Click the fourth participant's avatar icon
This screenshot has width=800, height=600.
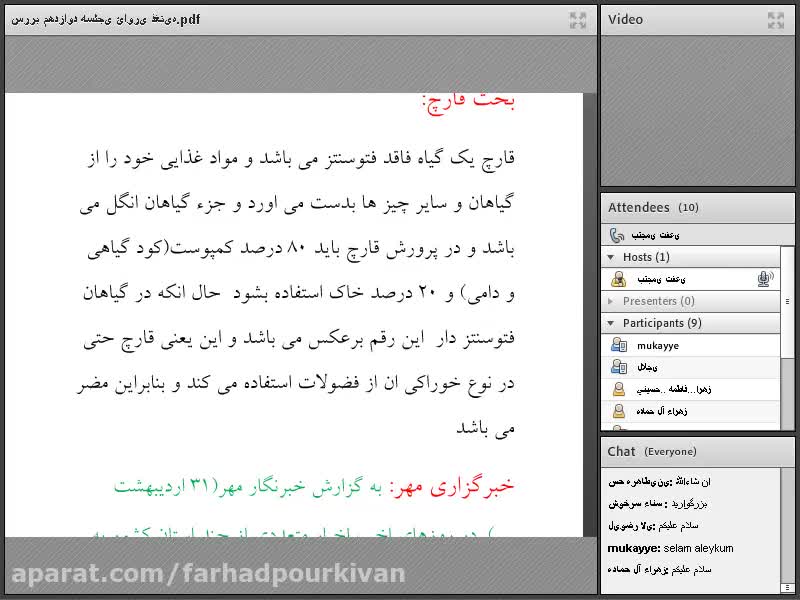619,411
